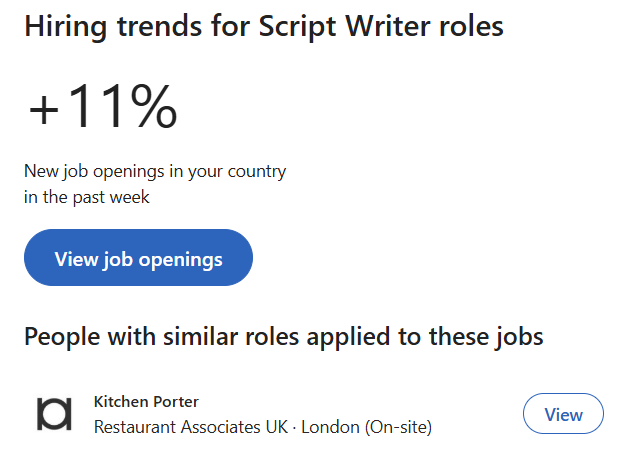Click the London (On-site) location text
This screenshot has height=451, width=618.
[x=366, y=427]
